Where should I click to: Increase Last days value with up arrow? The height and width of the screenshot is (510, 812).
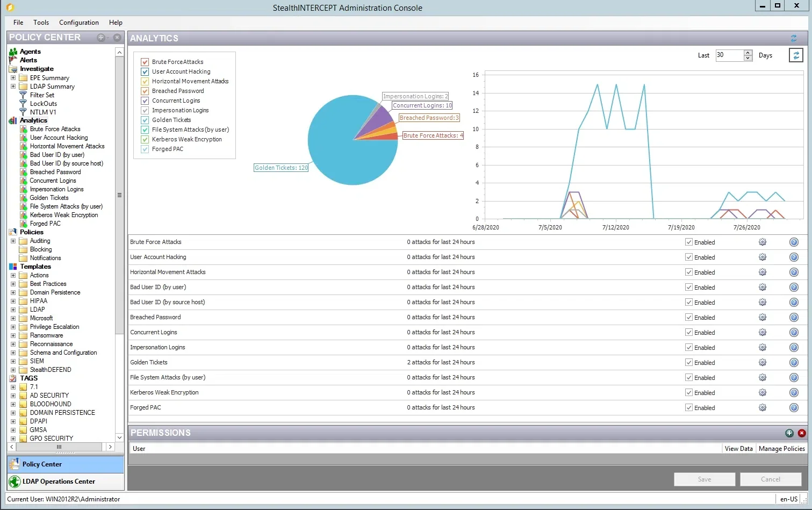click(748, 53)
